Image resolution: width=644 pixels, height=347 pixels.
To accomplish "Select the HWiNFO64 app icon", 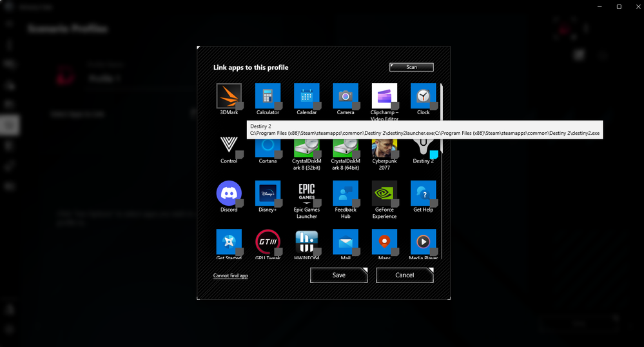I will tap(306, 242).
